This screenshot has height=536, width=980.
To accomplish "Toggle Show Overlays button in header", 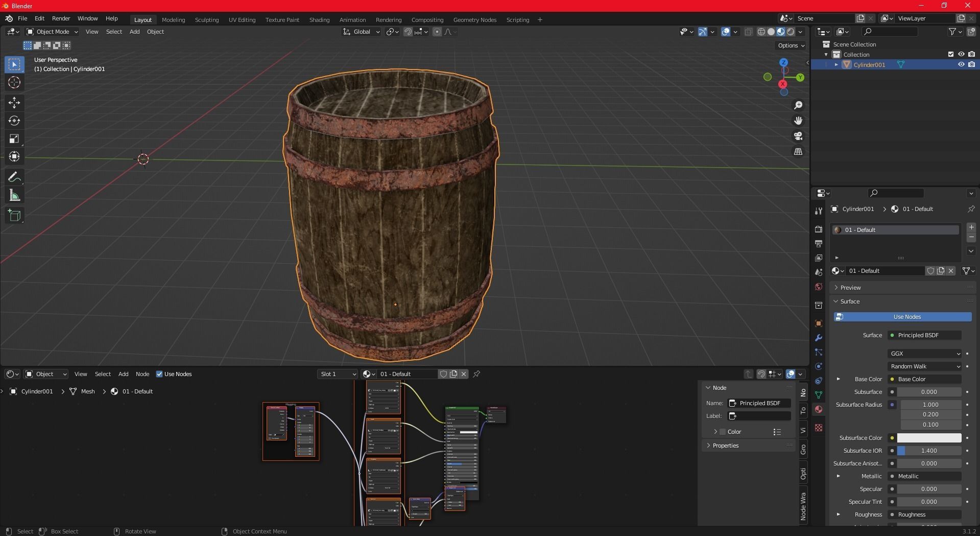I will pyautogui.click(x=726, y=32).
